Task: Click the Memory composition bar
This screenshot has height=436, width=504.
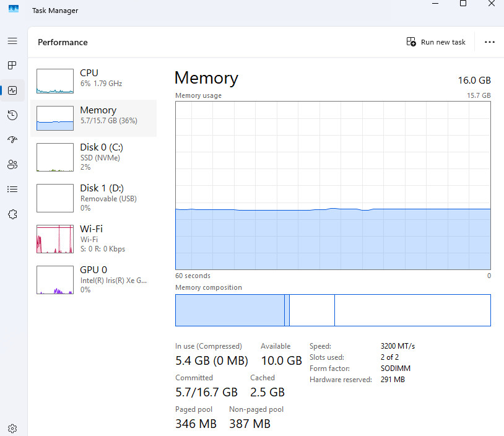Action: coord(333,310)
